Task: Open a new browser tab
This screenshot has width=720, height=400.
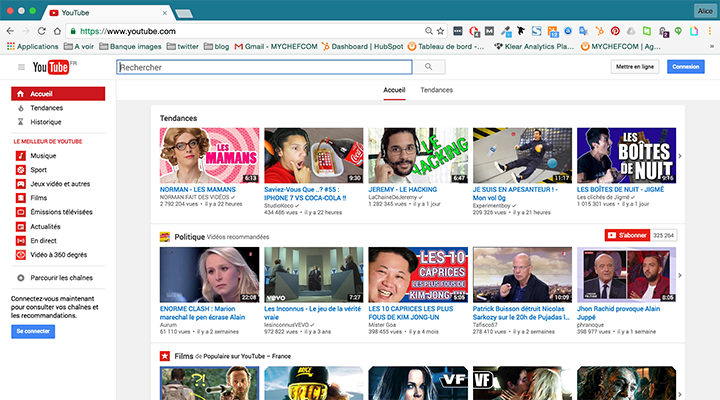Action: (x=184, y=14)
